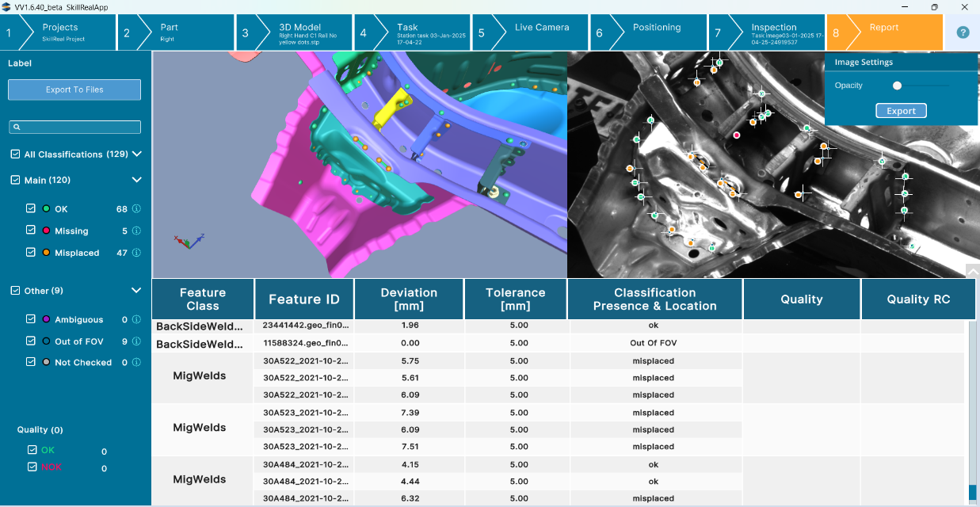Viewport: 980px width, 507px height.
Task: Click the info icon beside Missing count
Action: click(138, 231)
